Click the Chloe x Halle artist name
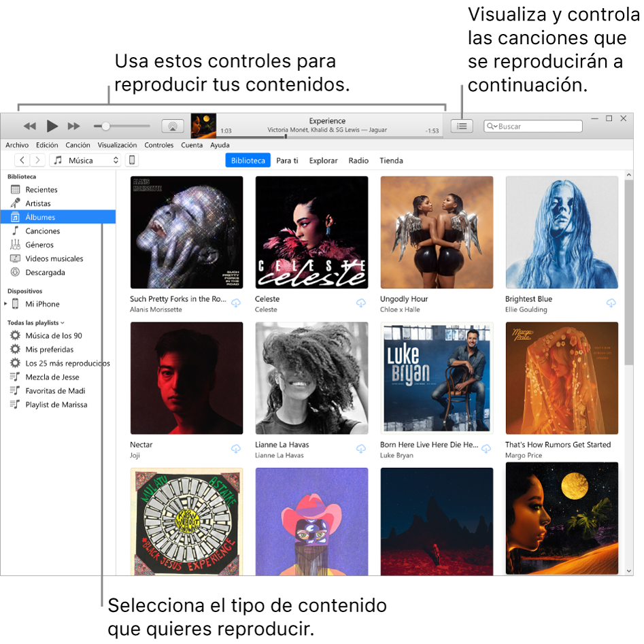644x644 pixels. point(400,309)
